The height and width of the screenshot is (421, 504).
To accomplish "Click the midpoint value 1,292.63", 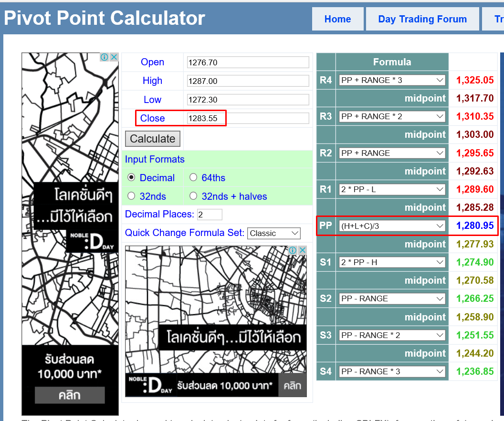I will pos(475,171).
